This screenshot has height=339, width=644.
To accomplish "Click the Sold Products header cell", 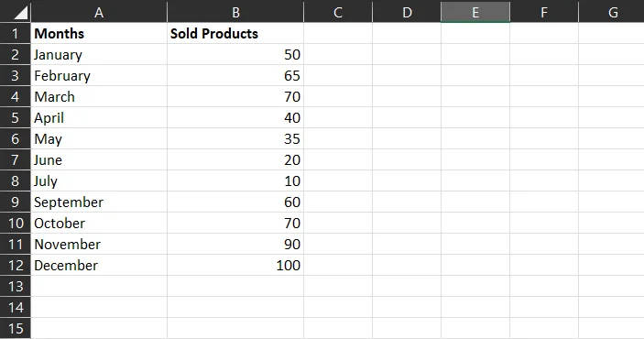I will point(235,33).
